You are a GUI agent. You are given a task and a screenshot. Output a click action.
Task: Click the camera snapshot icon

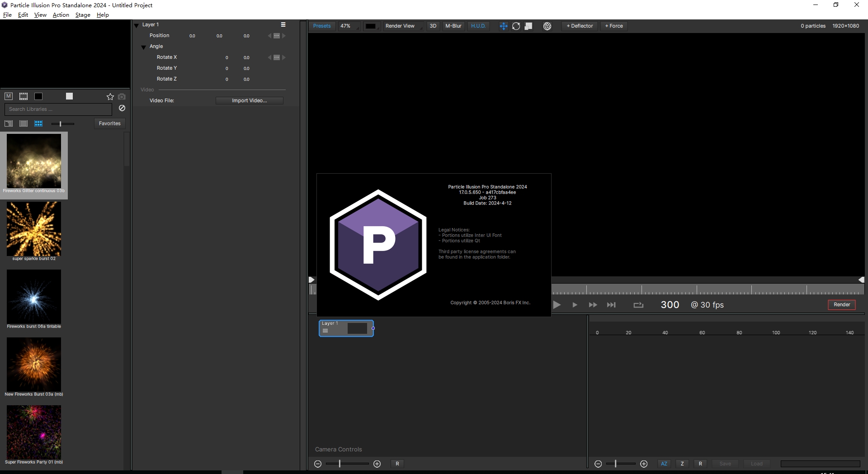(121, 96)
